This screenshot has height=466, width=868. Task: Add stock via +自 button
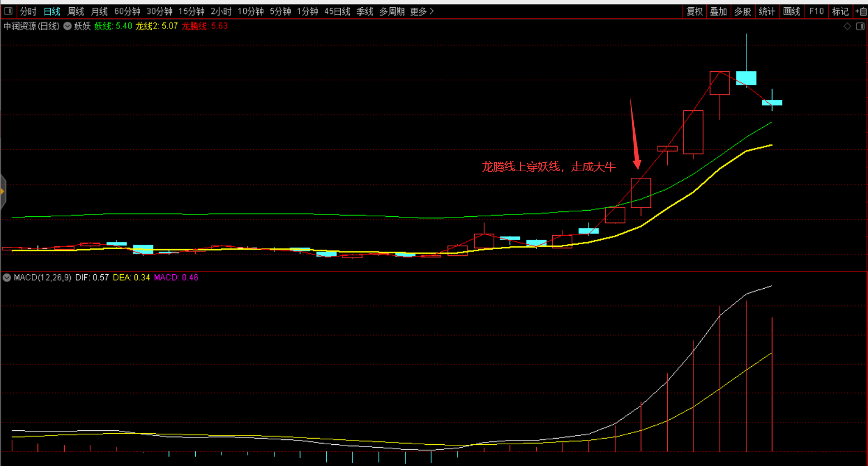pos(861,11)
